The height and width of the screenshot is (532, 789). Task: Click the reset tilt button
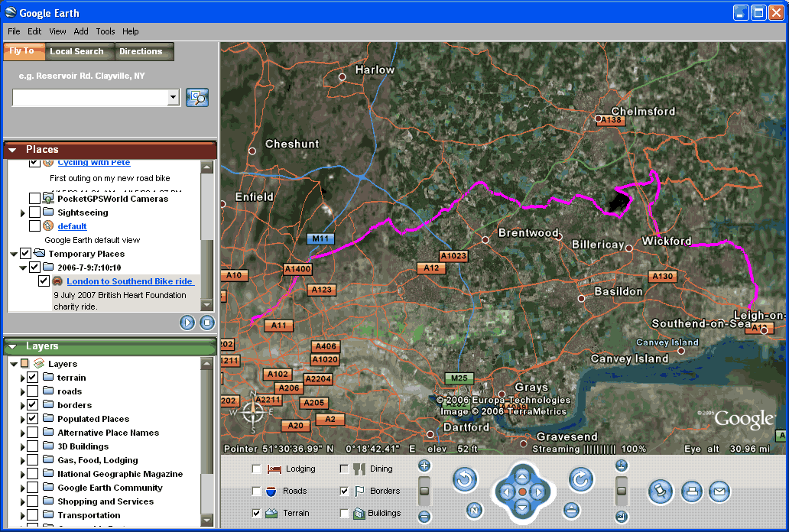click(x=571, y=511)
